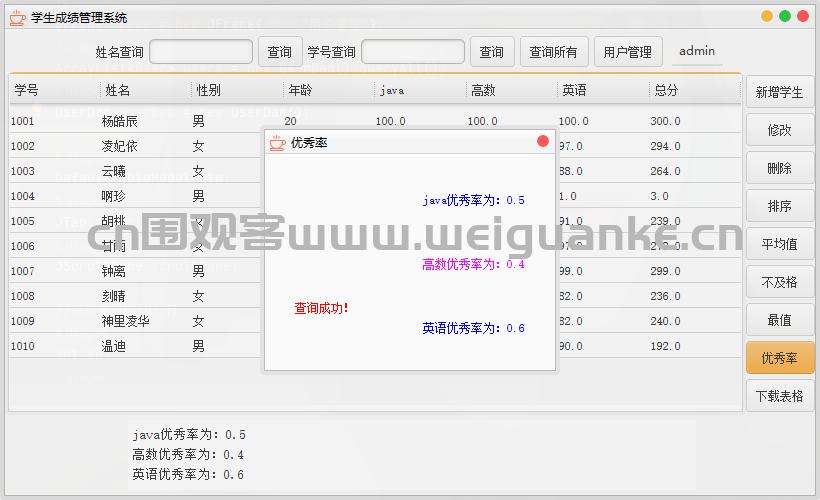Open 用户管理 button

628,52
